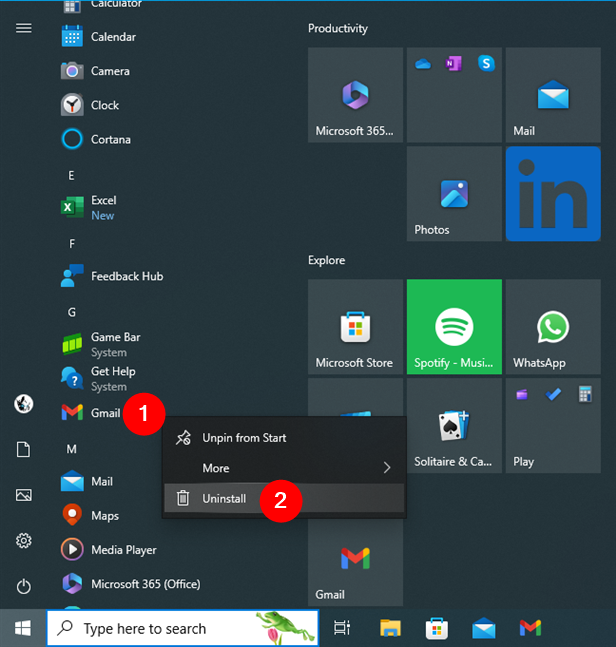616x647 pixels.
Task: Open the LinkedIn tile
Action: tap(553, 194)
